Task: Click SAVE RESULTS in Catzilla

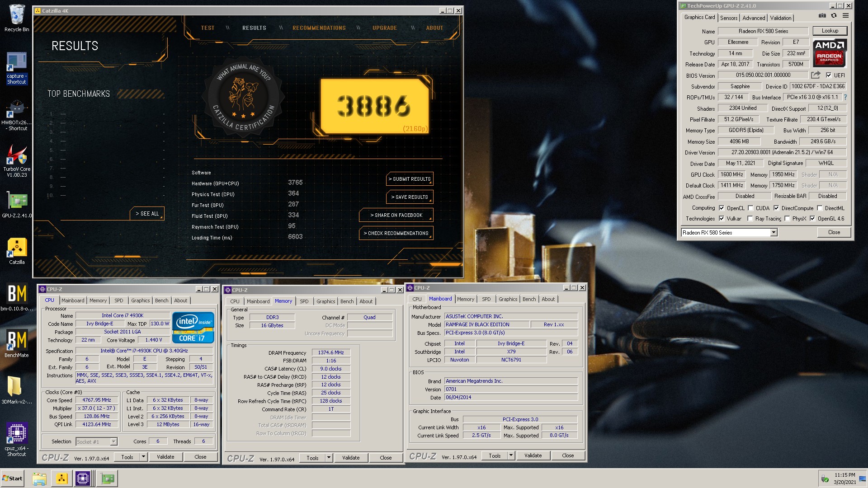Action: (410, 197)
